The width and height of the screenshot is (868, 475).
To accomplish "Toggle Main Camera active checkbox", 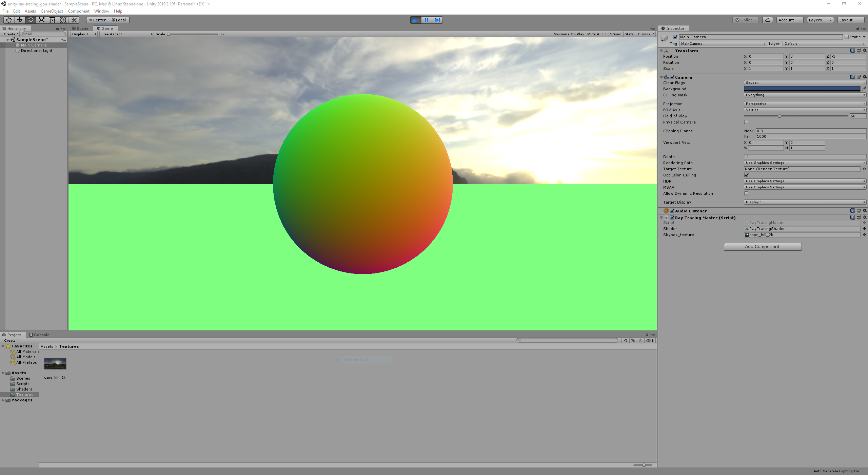I will pyautogui.click(x=675, y=37).
